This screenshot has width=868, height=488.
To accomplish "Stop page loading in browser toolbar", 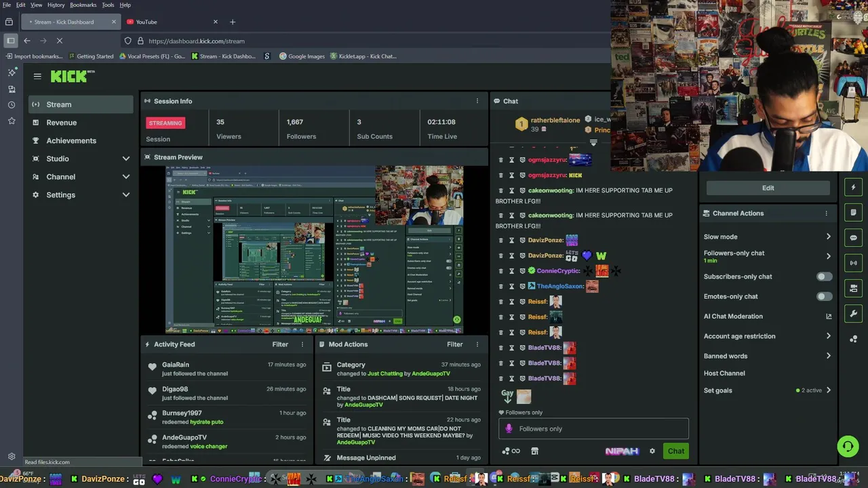I will coord(60,41).
